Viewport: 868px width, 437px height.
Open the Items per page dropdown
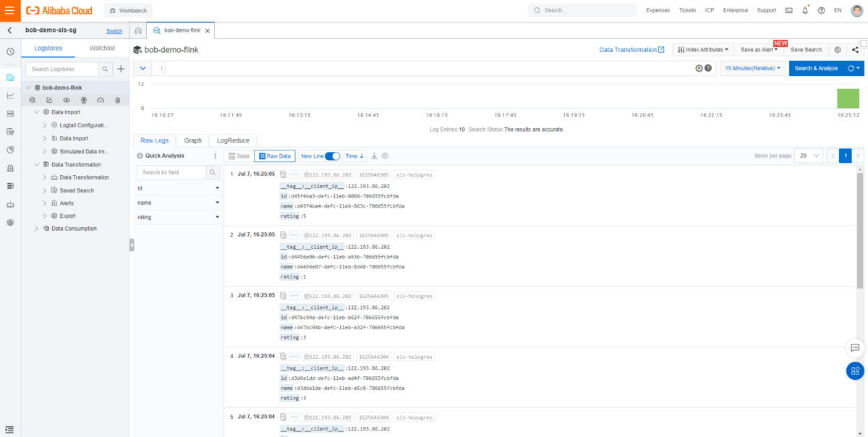coord(809,156)
